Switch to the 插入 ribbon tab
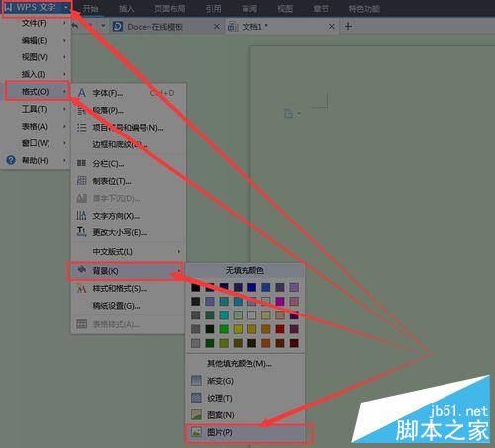This screenshot has height=448, width=495. click(x=126, y=8)
